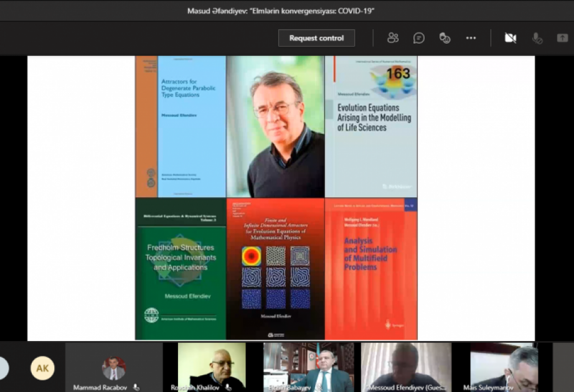Click the presenter portrait photo in slide
Screen dimensions: 574x392
[275, 127]
